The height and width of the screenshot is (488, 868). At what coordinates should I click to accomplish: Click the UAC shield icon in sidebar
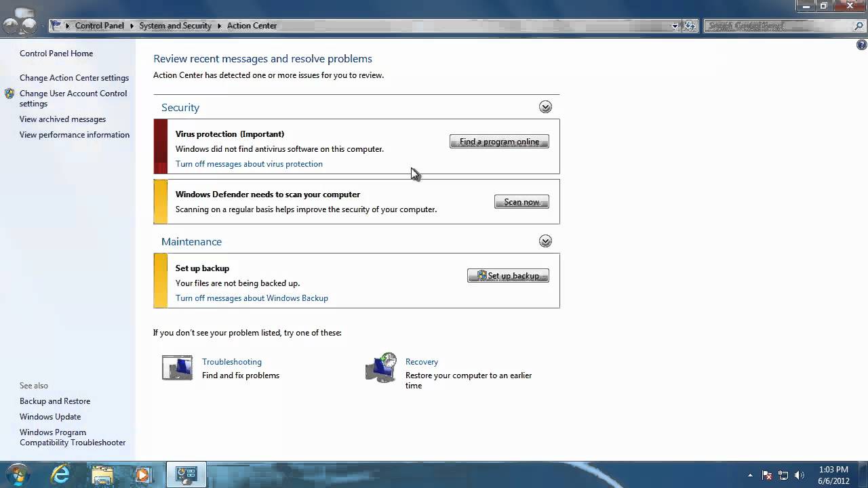click(x=9, y=94)
